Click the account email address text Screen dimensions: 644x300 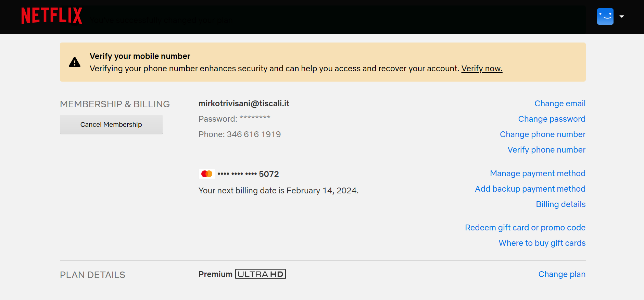tap(244, 104)
